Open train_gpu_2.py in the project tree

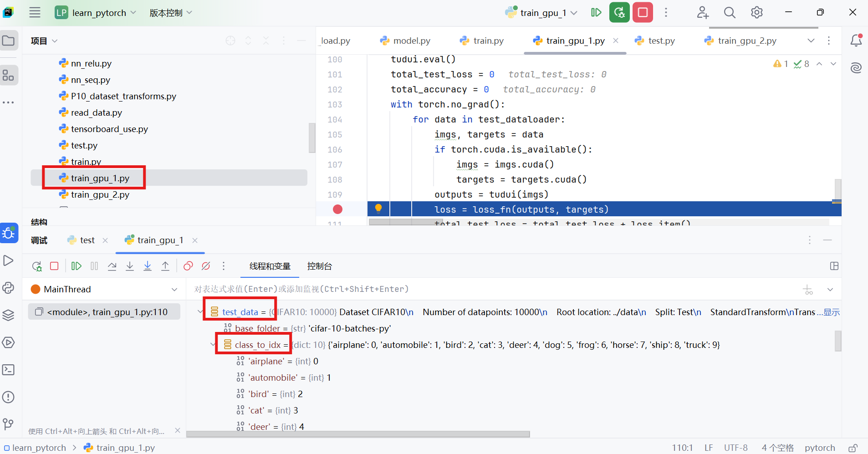coord(100,195)
